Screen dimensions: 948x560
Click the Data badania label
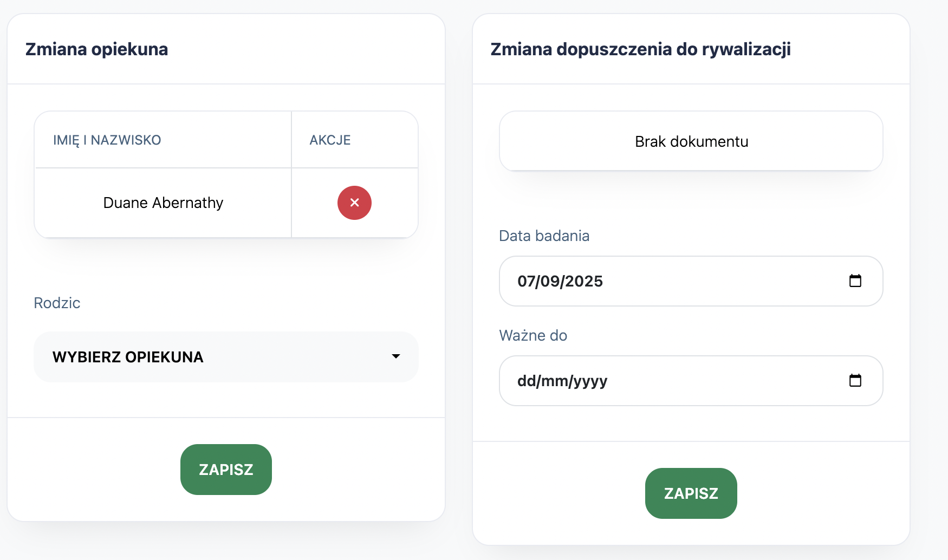coord(544,236)
